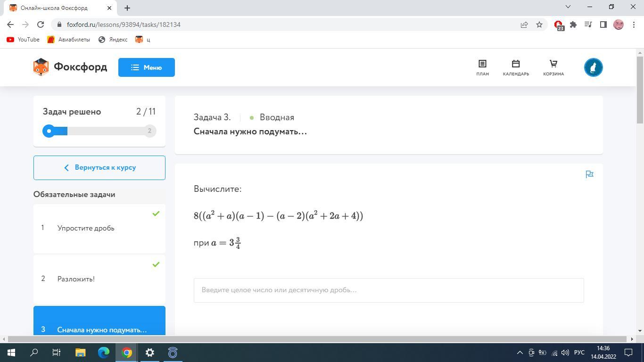Select task 3 Сначала нужно подумать
The image size is (644, 362).
99,321
